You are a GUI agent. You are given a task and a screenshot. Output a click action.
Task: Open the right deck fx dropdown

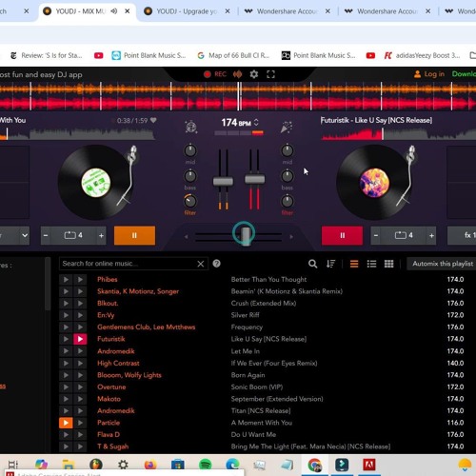tap(462, 235)
